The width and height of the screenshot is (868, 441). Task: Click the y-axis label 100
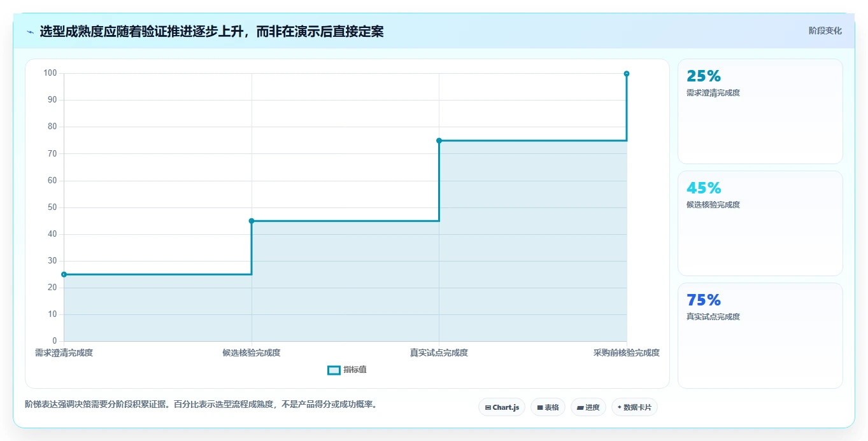[50, 73]
